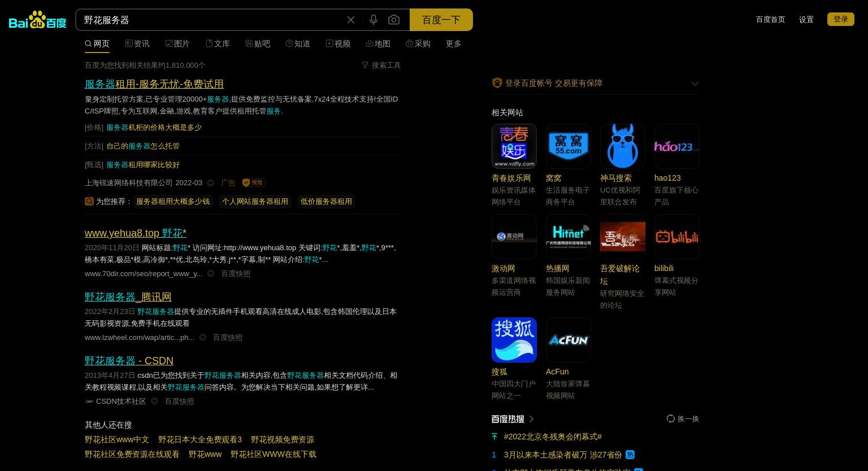Select suggestion 个人网站服务器租用
868x471 pixels.
point(255,201)
